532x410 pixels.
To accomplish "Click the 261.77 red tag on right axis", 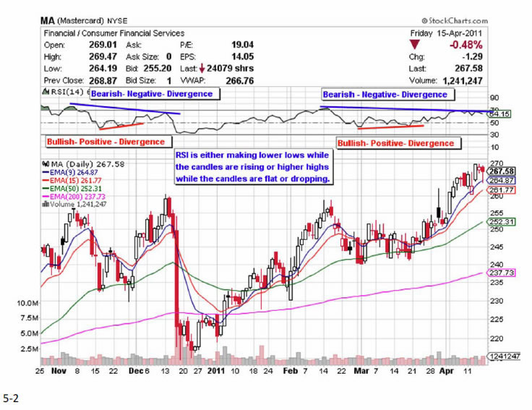I will [502, 190].
